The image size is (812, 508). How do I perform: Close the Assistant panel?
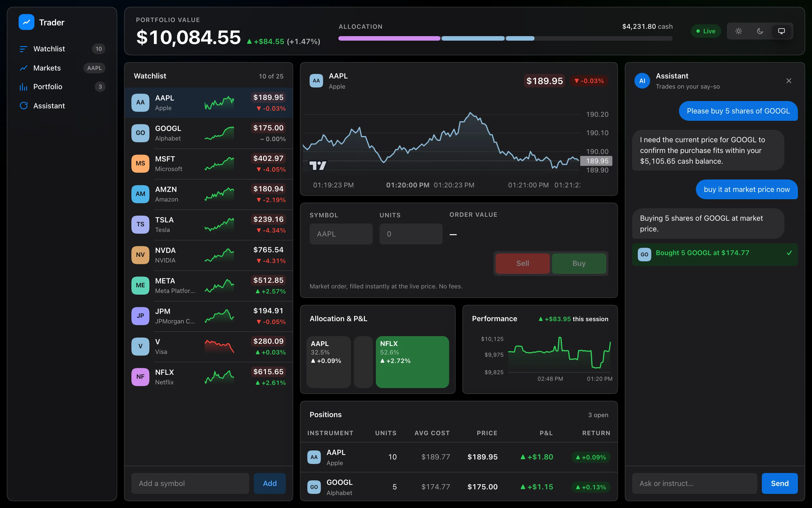click(x=789, y=81)
